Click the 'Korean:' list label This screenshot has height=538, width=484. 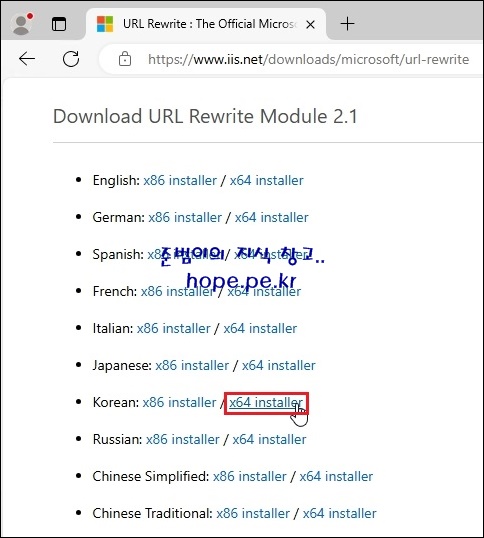(116, 402)
